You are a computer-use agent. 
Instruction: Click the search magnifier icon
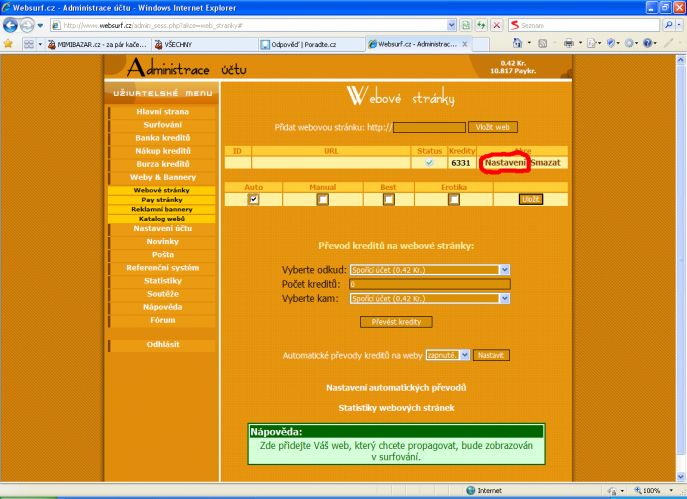pos(668,25)
